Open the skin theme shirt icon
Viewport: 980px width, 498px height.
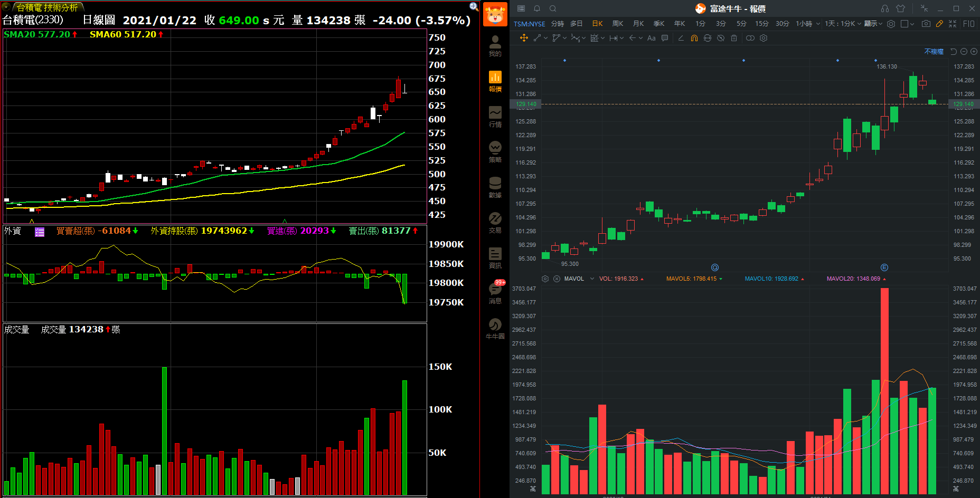coord(901,8)
